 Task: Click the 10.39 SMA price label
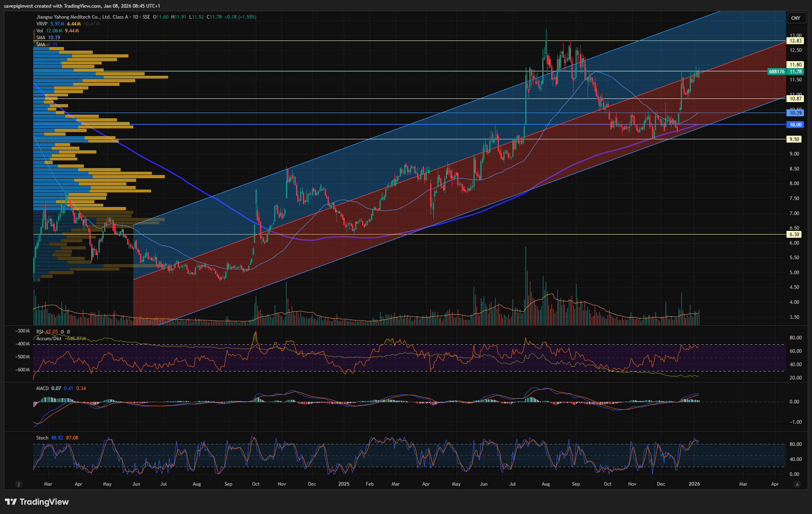[795, 113]
